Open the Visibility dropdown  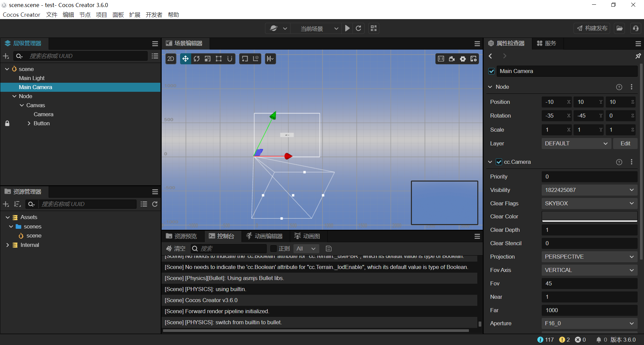[x=589, y=190]
